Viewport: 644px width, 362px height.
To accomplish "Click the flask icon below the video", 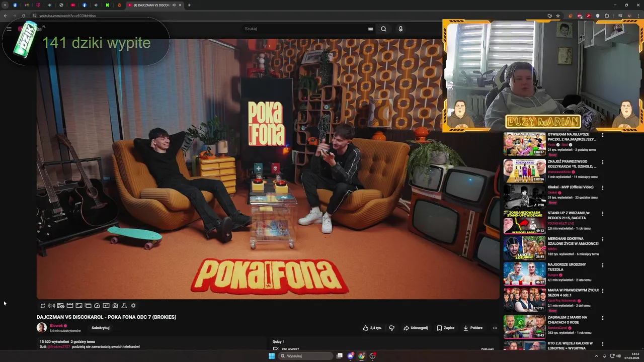I will click(x=124, y=306).
